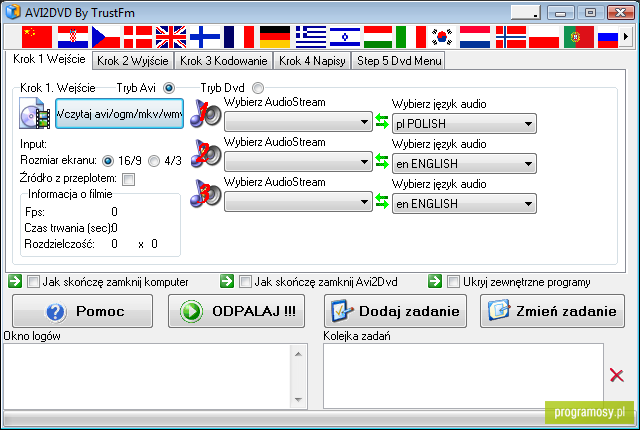This screenshot has width=640, height=430.
Task: Select the British flag language
Action: pyautogui.click(x=171, y=37)
